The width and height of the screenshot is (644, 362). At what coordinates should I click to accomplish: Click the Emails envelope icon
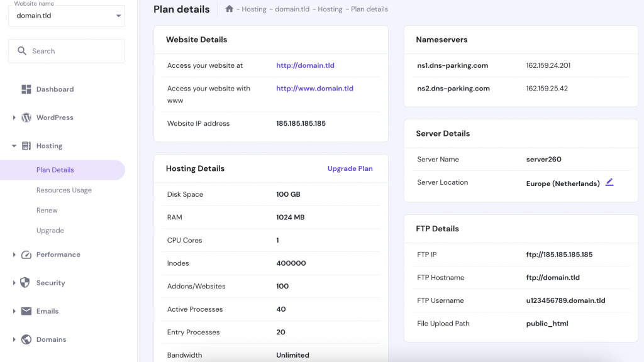pos(26,311)
